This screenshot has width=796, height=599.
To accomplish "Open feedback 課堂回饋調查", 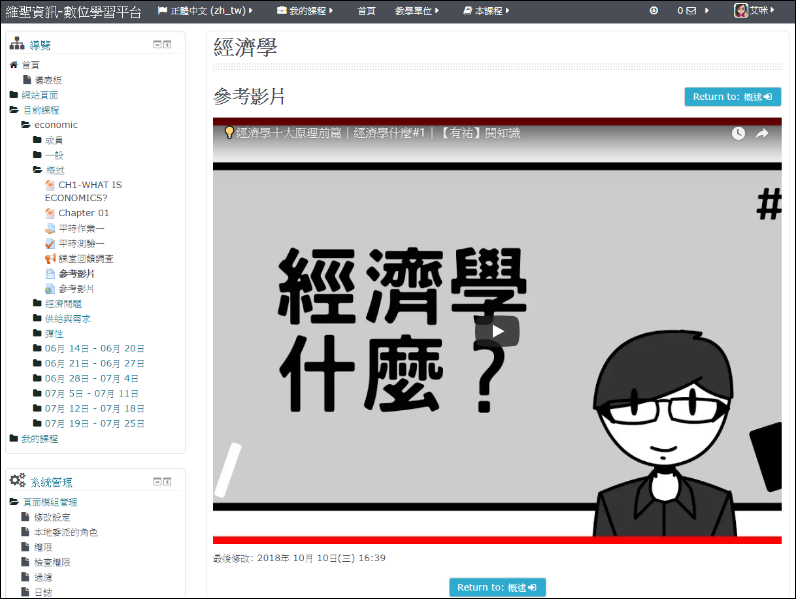I will click(x=86, y=259).
